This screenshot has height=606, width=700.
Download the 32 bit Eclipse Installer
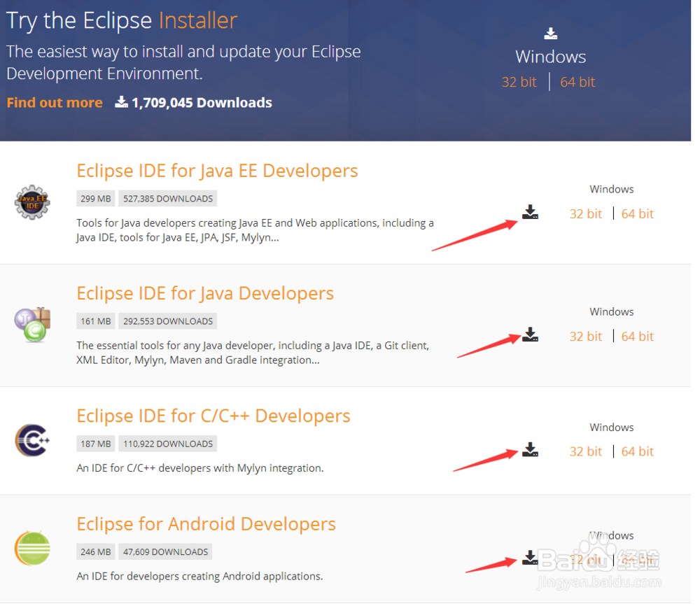pos(519,82)
